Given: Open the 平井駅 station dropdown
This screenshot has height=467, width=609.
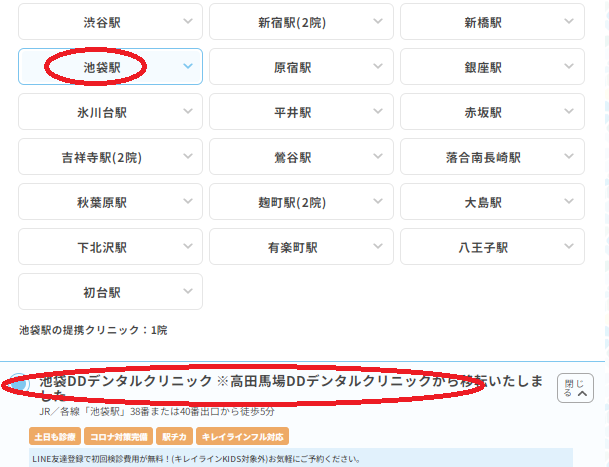Looking at the screenshot, I should tap(301, 112).
